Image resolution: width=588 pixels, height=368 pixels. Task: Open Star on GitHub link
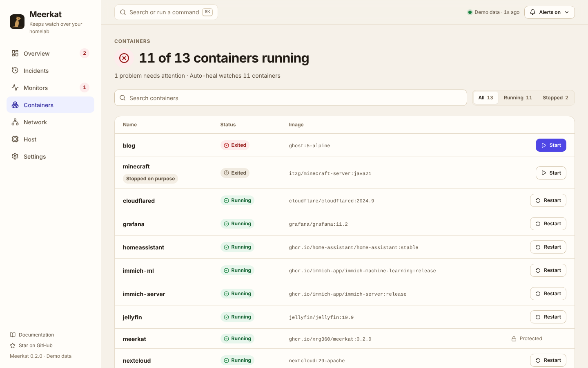coord(31,346)
